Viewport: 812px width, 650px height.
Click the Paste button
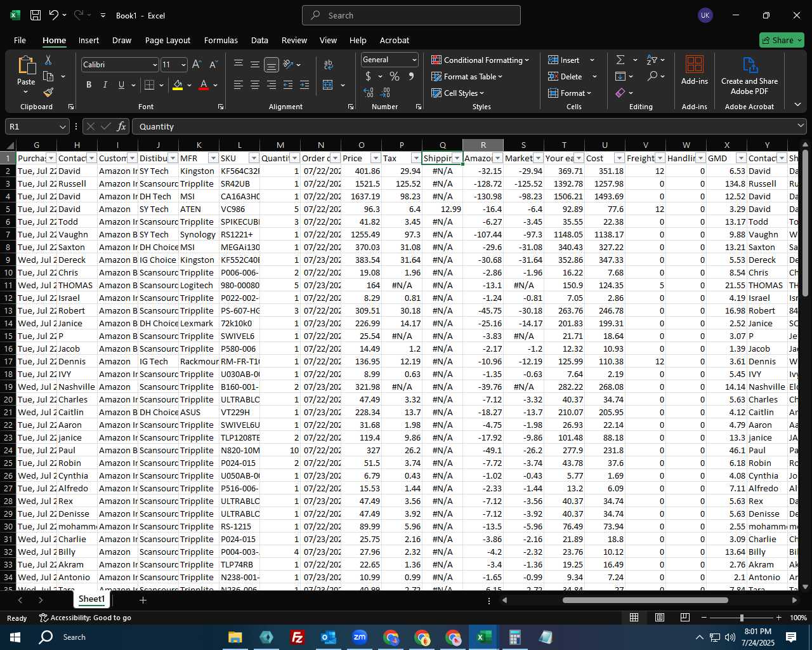tap(26, 74)
